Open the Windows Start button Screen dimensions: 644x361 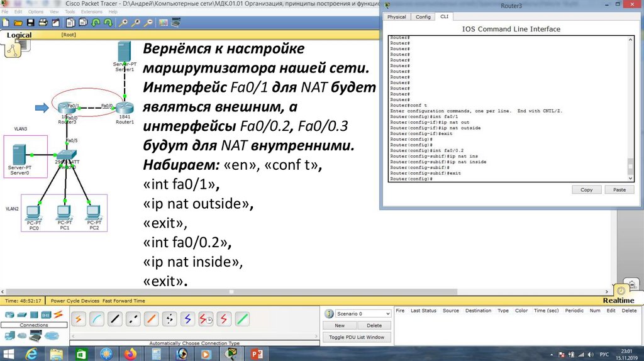pos(8,353)
